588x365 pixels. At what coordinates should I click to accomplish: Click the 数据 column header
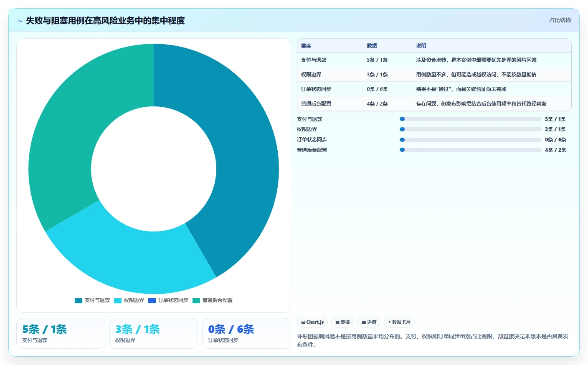pos(372,46)
